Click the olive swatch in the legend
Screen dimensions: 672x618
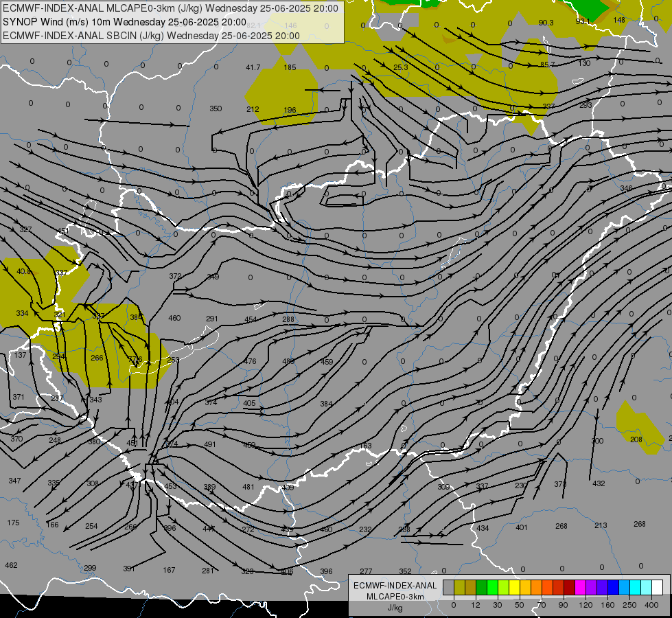tap(459, 588)
